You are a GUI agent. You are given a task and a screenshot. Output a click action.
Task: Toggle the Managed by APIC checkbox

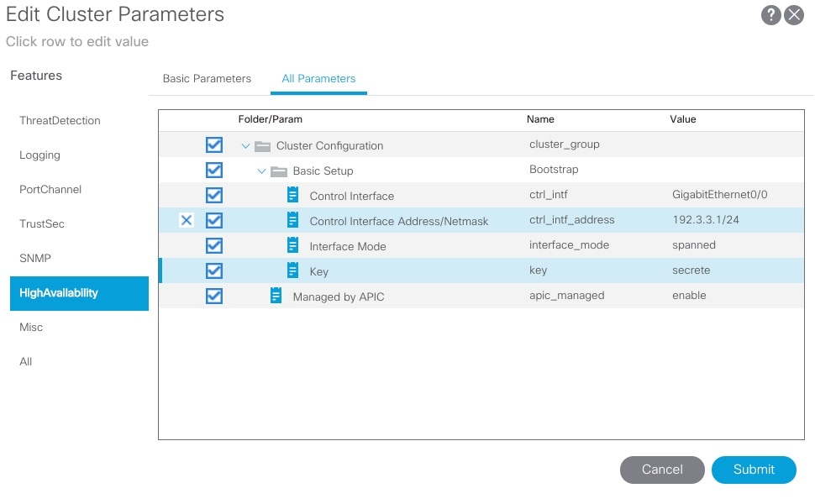tap(214, 297)
